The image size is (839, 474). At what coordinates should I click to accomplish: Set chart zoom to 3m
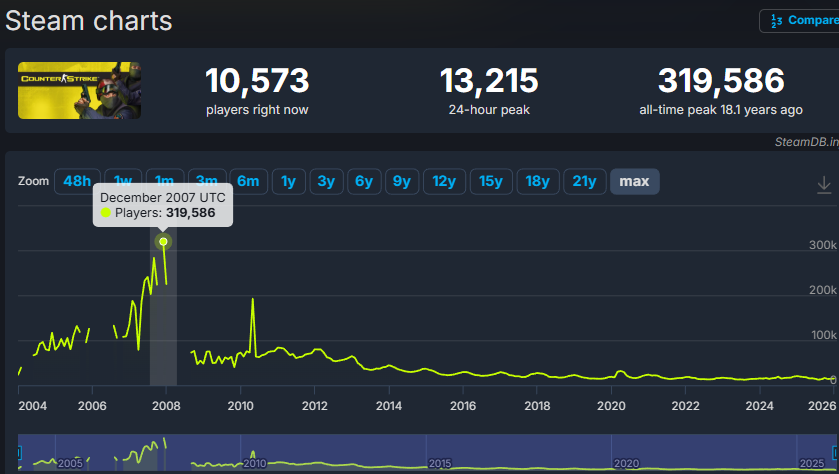click(x=207, y=181)
